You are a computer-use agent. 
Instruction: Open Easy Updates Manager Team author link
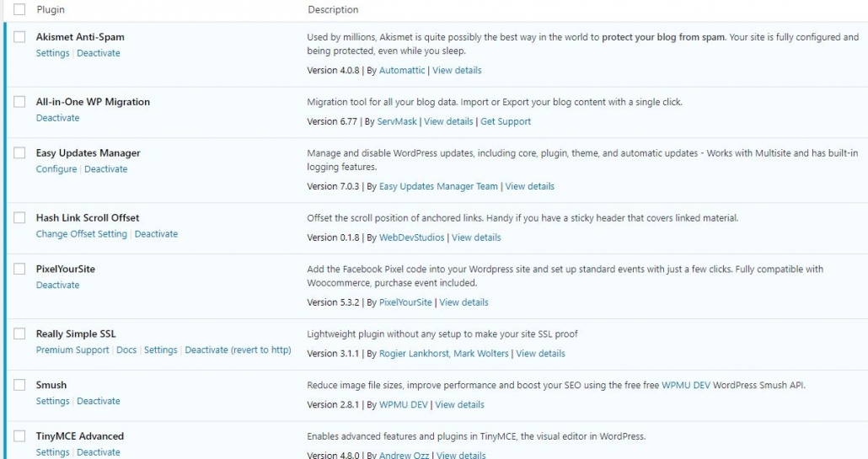438,186
